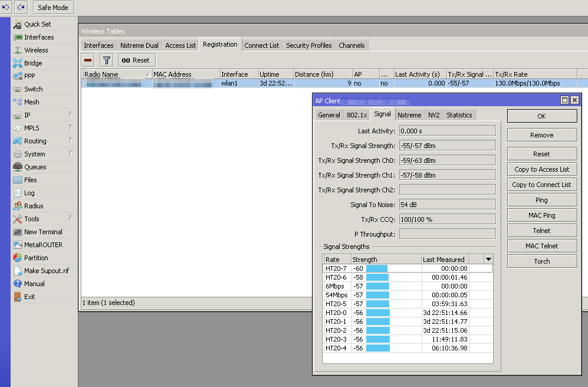Switch to the Security Profiles tab

coord(308,45)
